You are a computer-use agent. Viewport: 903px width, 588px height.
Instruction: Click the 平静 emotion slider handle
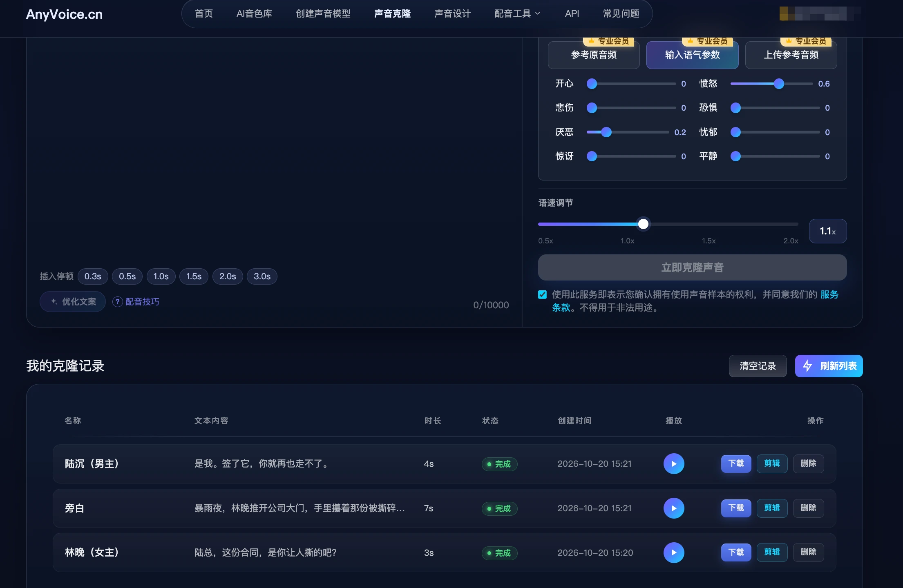pyautogui.click(x=735, y=156)
